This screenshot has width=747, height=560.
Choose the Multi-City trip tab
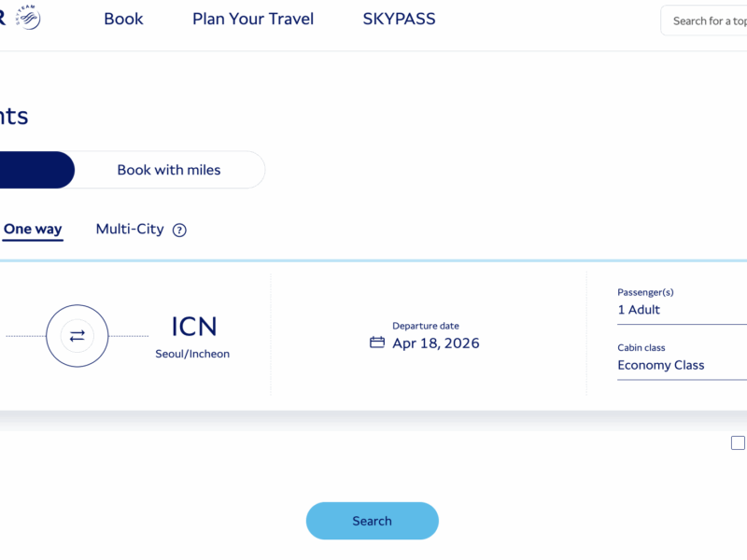tap(130, 230)
